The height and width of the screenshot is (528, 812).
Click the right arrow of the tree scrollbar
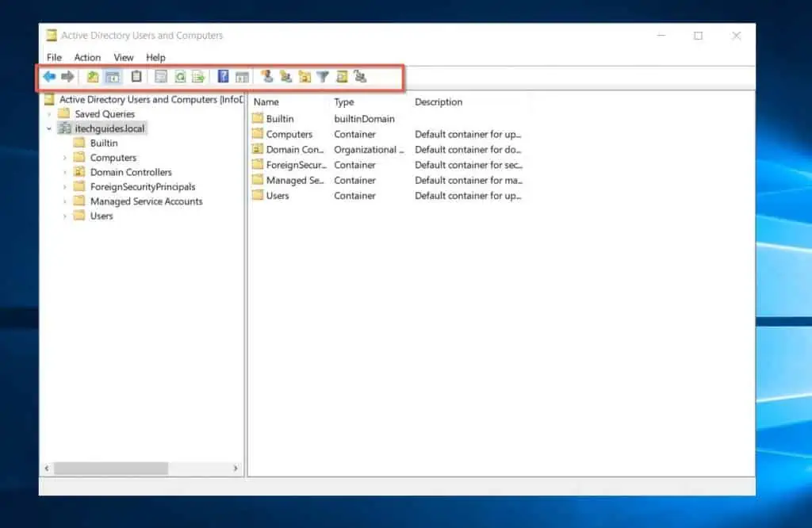(x=236, y=468)
